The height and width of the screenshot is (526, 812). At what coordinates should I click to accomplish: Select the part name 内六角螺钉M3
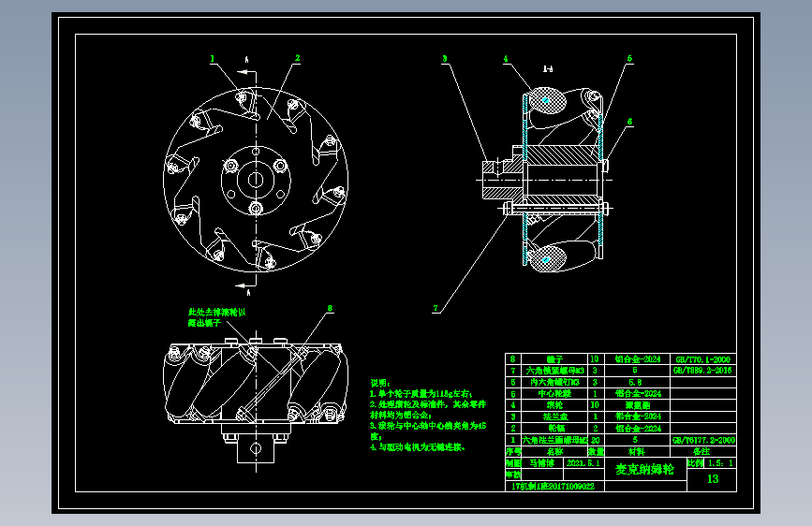pyautogui.click(x=554, y=382)
